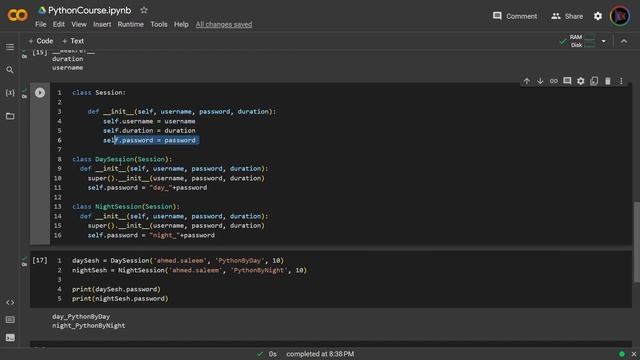Viewport: 640px width, 360px height.
Task: Click the 'class DaySession(Session):' line
Action: pyautogui.click(x=122, y=159)
